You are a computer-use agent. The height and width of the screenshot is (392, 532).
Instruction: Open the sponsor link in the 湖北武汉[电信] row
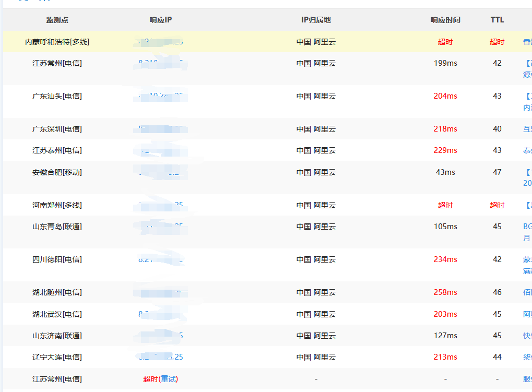[527, 314]
